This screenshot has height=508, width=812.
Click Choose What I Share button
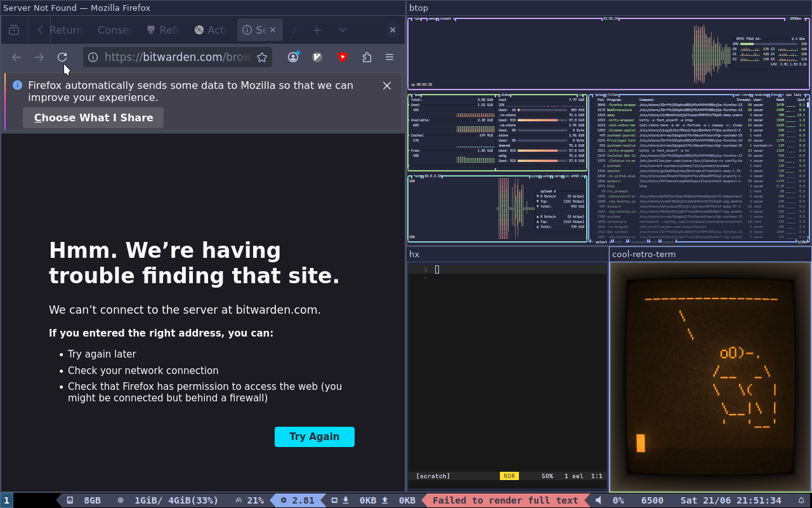93,117
